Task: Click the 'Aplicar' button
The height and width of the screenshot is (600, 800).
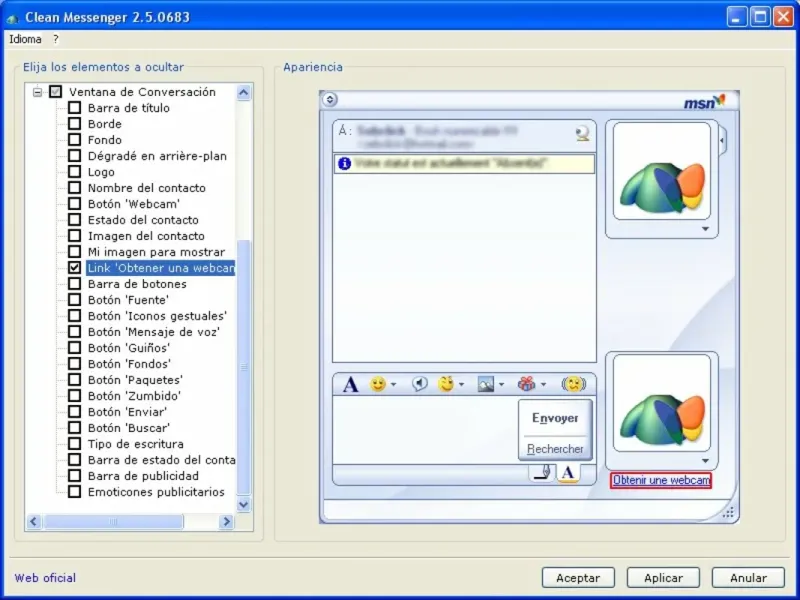Action: pos(663,578)
